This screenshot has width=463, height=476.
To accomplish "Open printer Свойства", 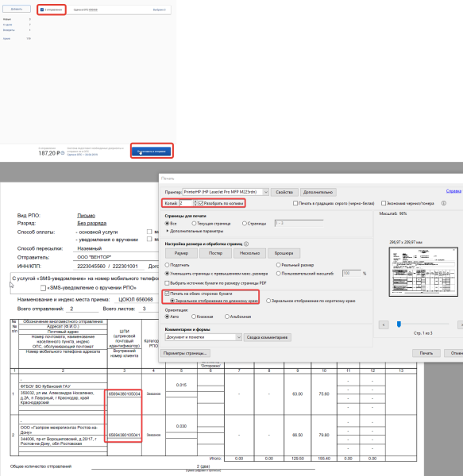I will tap(284, 192).
